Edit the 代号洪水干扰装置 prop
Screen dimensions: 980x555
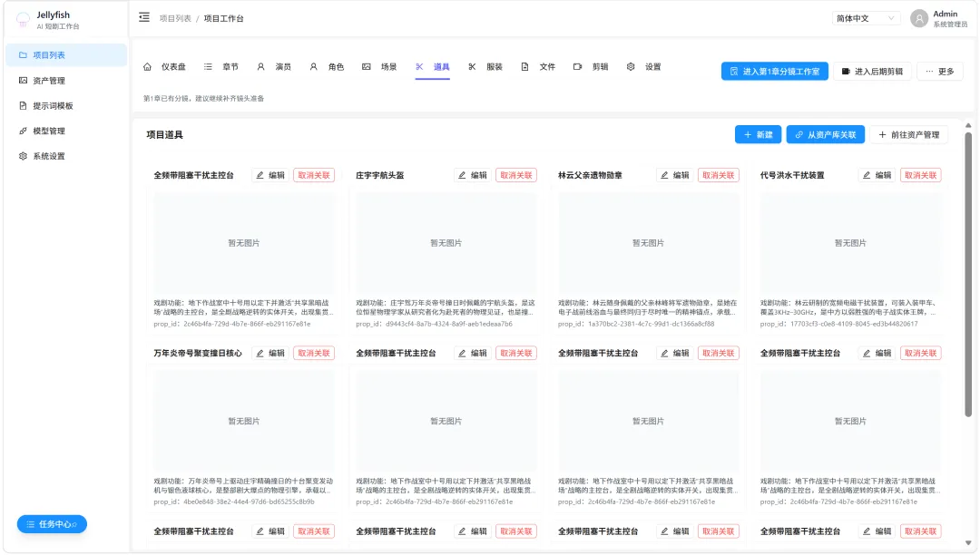point(877,175)
